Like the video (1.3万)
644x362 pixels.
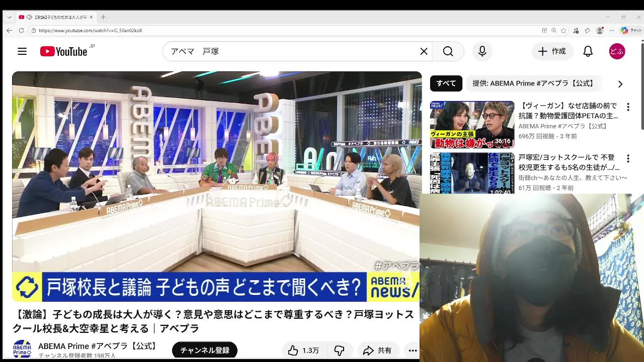pos(303,350)
